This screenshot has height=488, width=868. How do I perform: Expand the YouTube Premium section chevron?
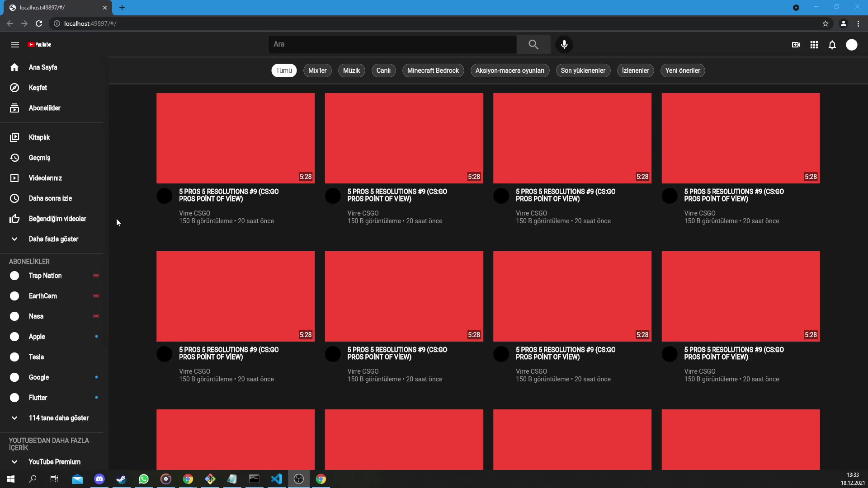point(14,461)
